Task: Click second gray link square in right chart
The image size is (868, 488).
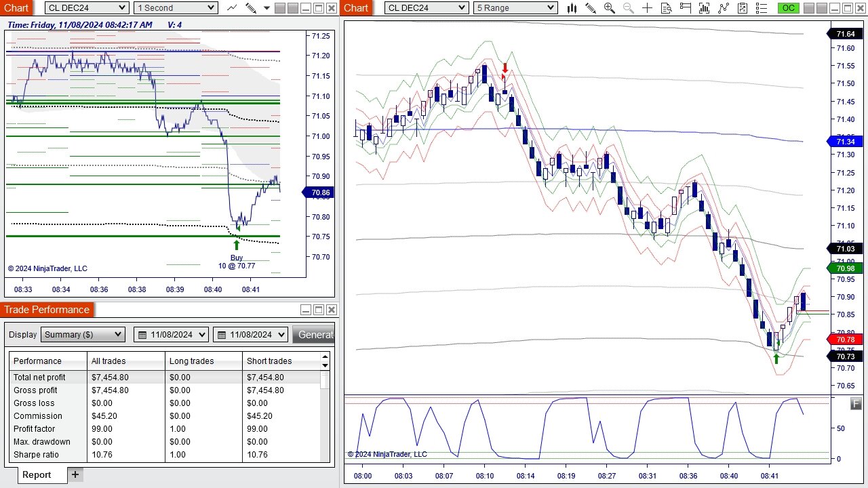Action: [x=822, y=8]
